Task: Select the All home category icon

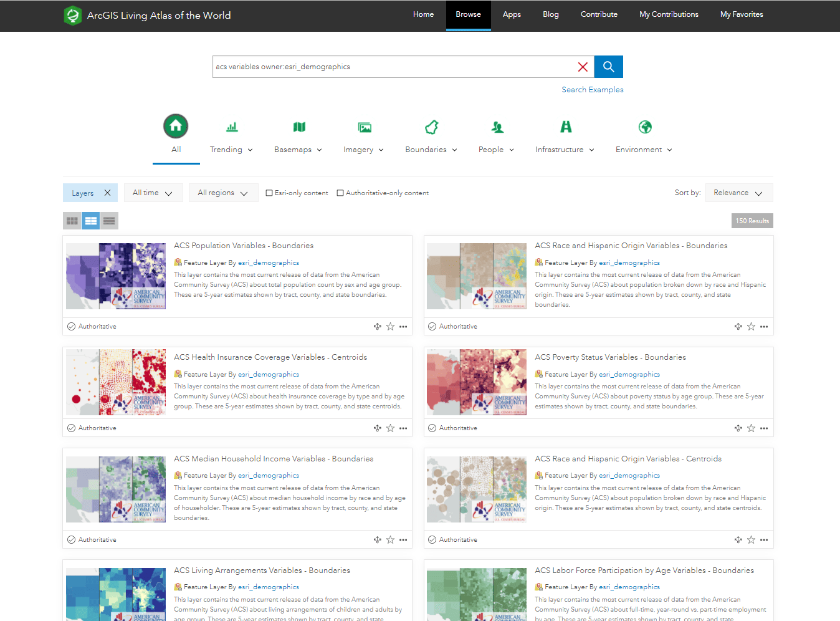Action: [176, 126]
